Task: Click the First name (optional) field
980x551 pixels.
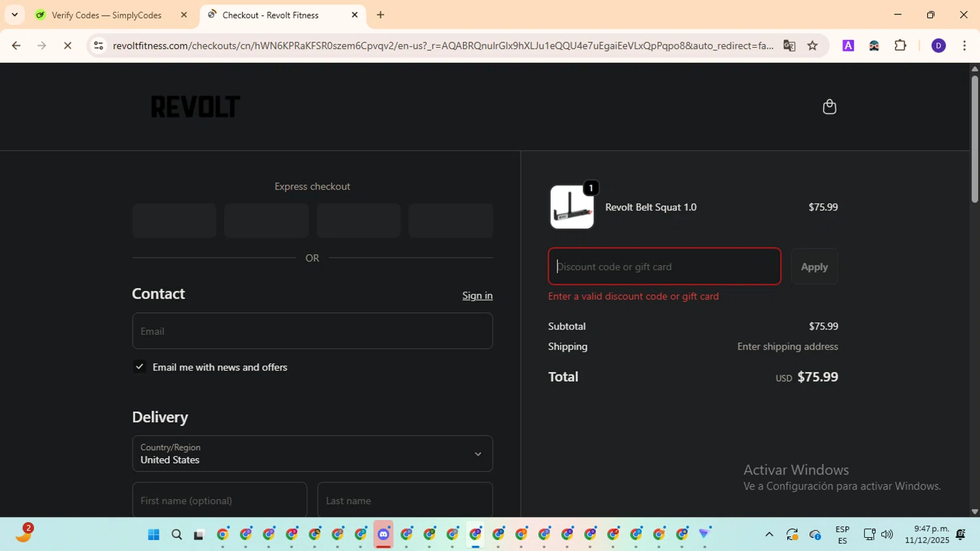Action: click(220, 501)
